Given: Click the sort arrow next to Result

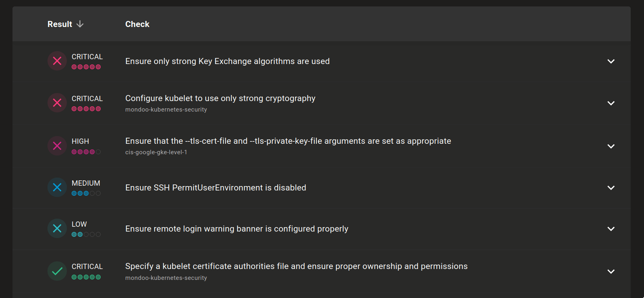Looking at the screenshot, I should click(80, 24).
